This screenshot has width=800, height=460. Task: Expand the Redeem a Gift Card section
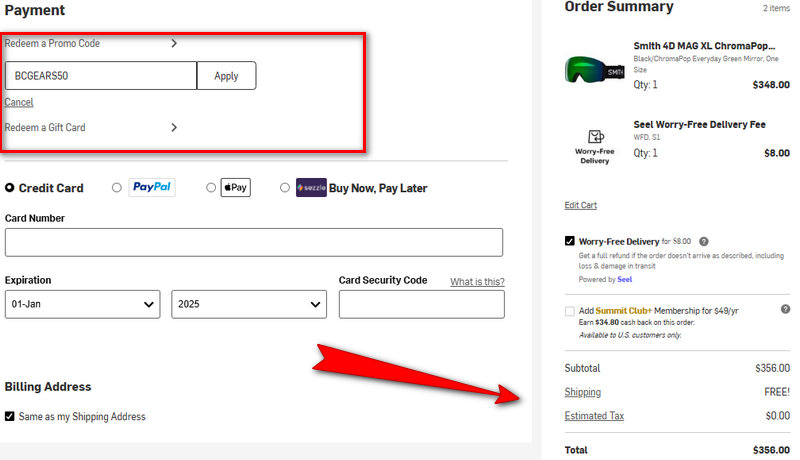174,127
